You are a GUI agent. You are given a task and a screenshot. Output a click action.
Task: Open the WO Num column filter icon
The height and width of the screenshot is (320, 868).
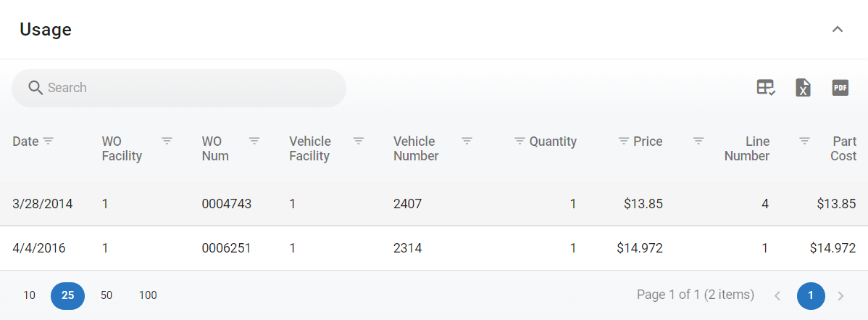click(254, 141)
